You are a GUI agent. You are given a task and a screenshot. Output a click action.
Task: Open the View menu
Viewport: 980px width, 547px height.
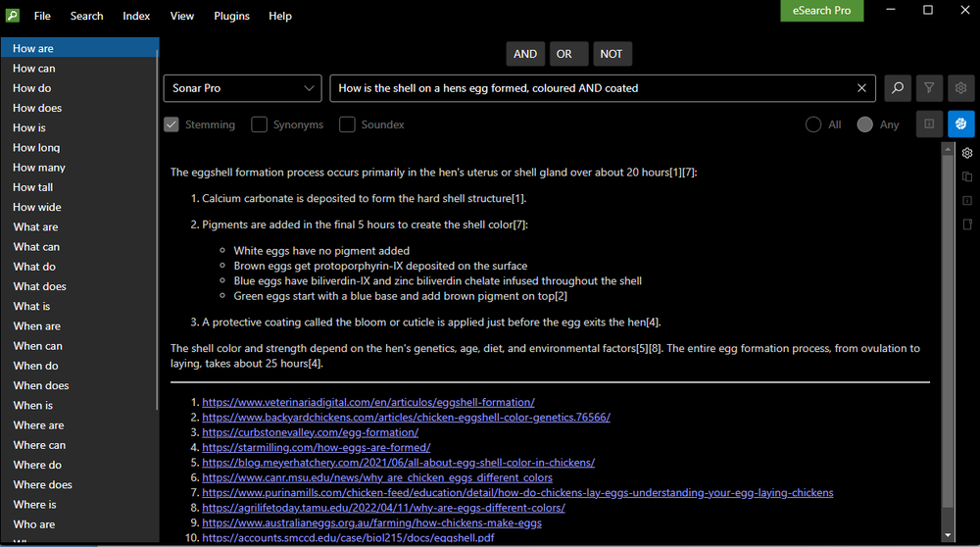coord(182,16)
